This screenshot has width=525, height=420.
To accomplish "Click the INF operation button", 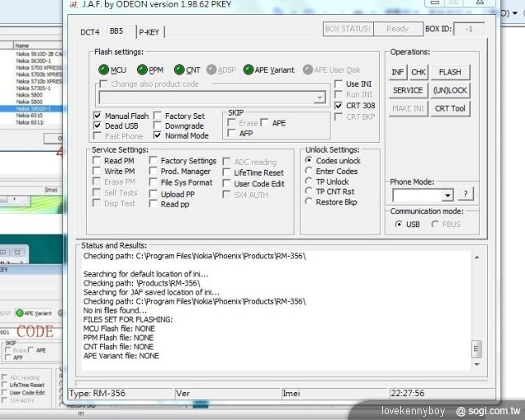I will tap(398, 72).
